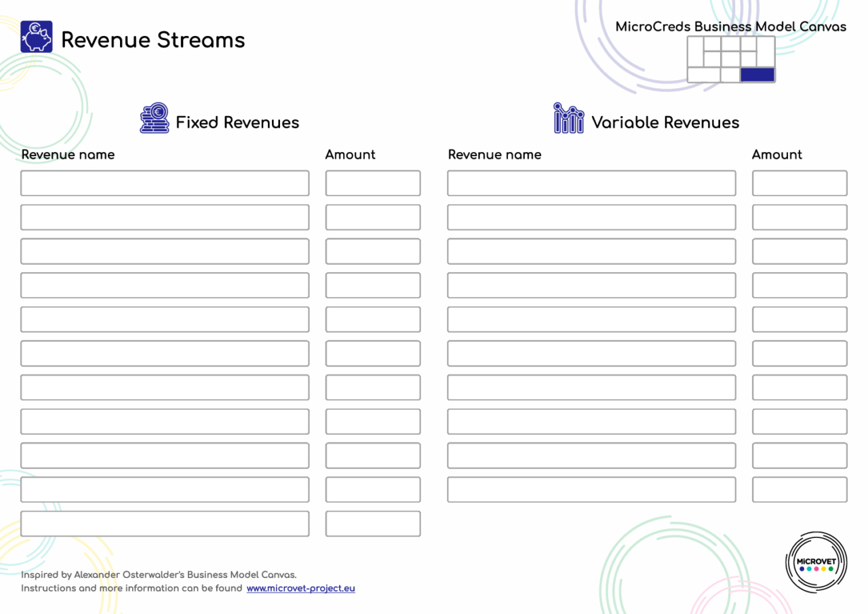Click the highlighted blue block in canvas grid
This screenshot has width=868, height=614.
tap(757, 75)
